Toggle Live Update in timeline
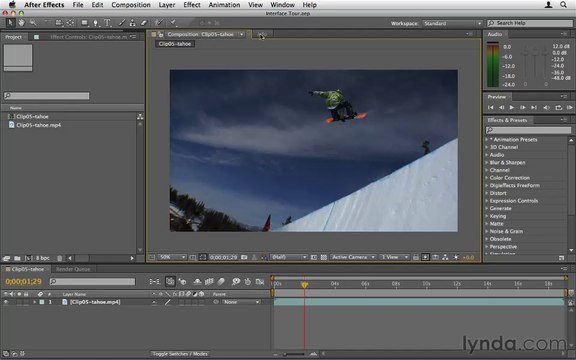 (170, 282)
